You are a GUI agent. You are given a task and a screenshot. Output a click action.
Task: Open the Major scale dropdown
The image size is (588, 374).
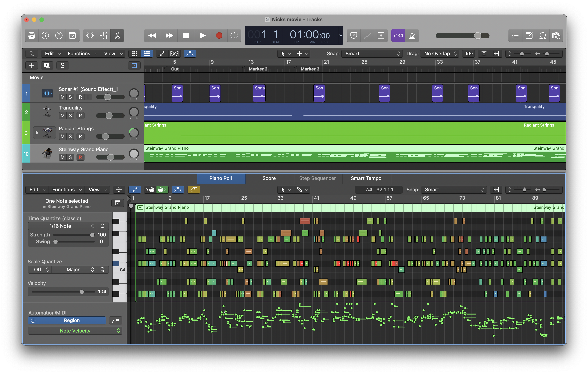pos(74,270)
